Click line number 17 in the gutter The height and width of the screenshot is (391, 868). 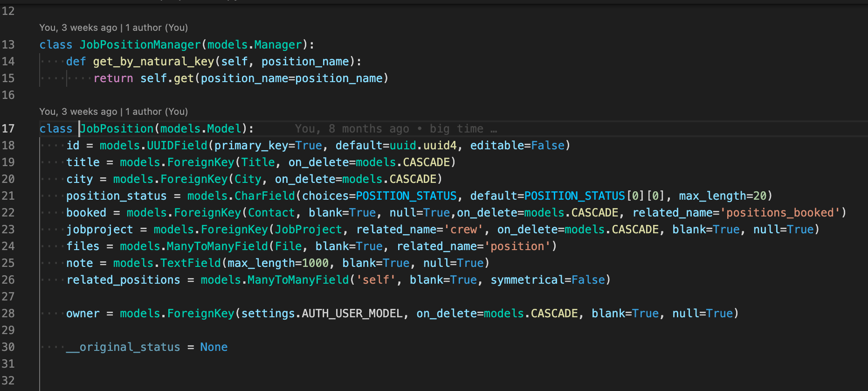tap(8, 129)
